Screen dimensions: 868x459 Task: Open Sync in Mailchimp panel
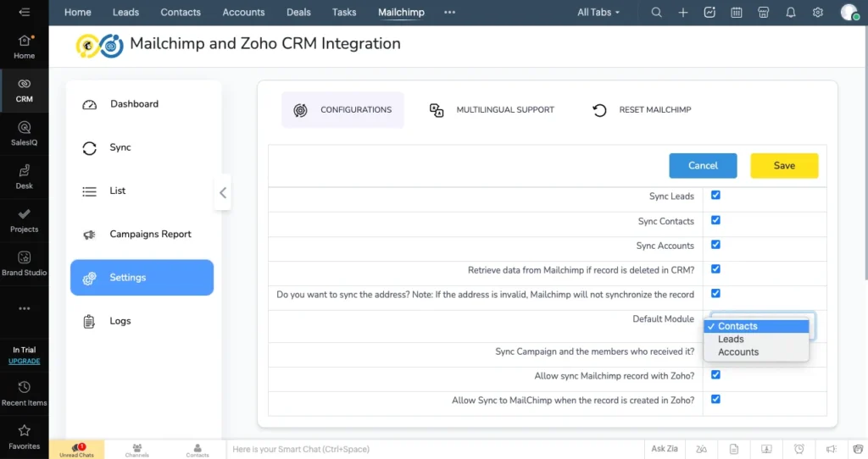coord(142,147)
